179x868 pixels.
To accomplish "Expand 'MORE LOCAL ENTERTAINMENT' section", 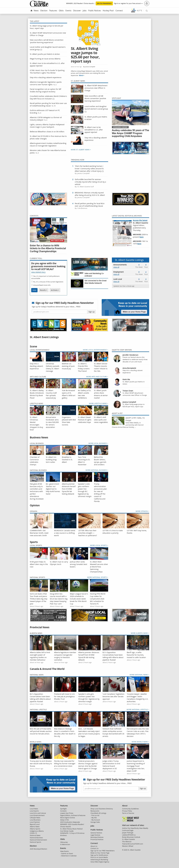I will [x=95, y=350].
